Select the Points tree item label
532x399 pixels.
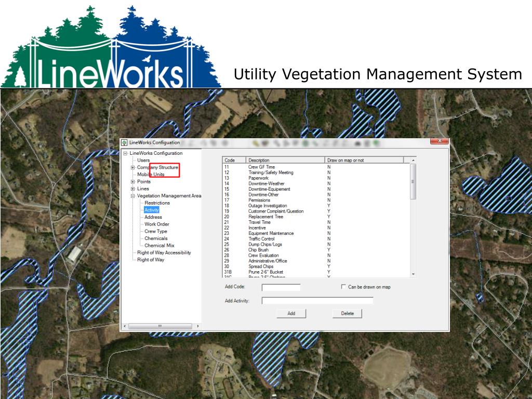[x=144, y=181]
